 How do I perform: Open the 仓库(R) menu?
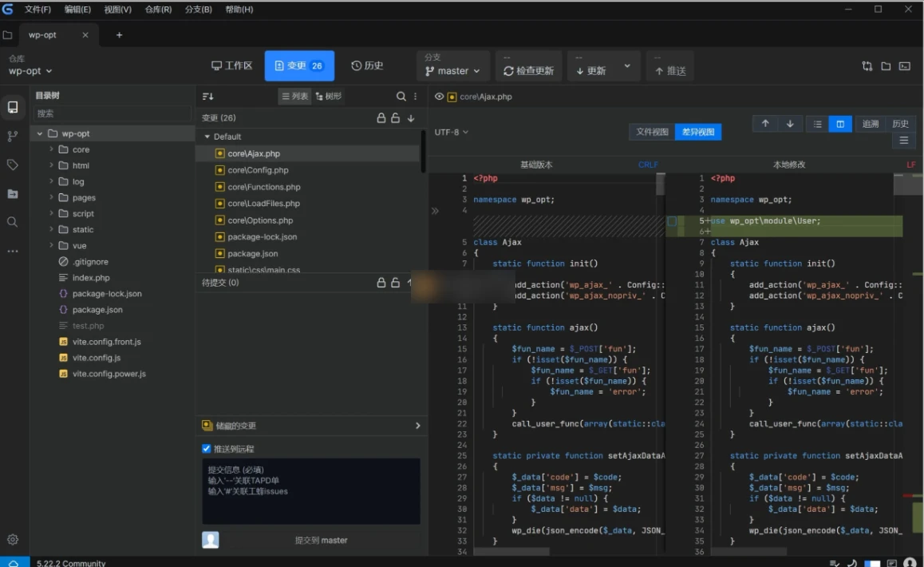[x=159, y=9]
